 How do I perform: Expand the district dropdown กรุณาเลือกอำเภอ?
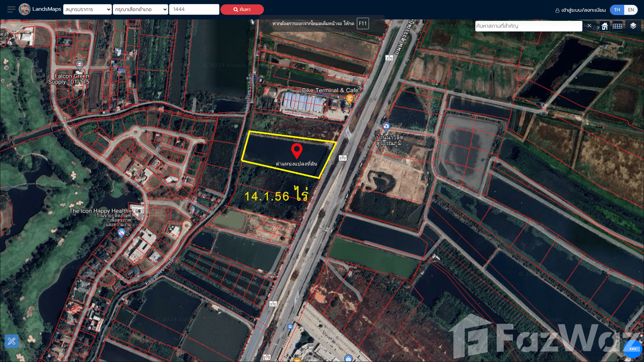(x=140, y=9)
